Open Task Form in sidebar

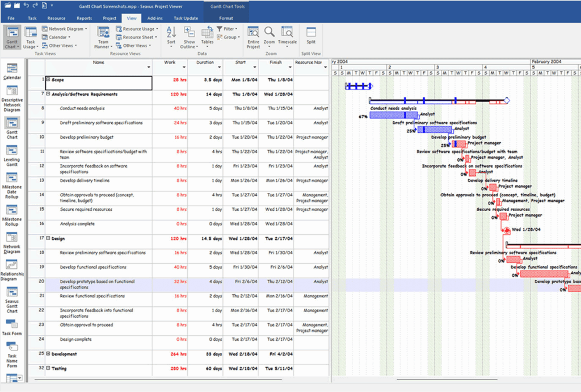pyautogui.click(x=12, y=327)
